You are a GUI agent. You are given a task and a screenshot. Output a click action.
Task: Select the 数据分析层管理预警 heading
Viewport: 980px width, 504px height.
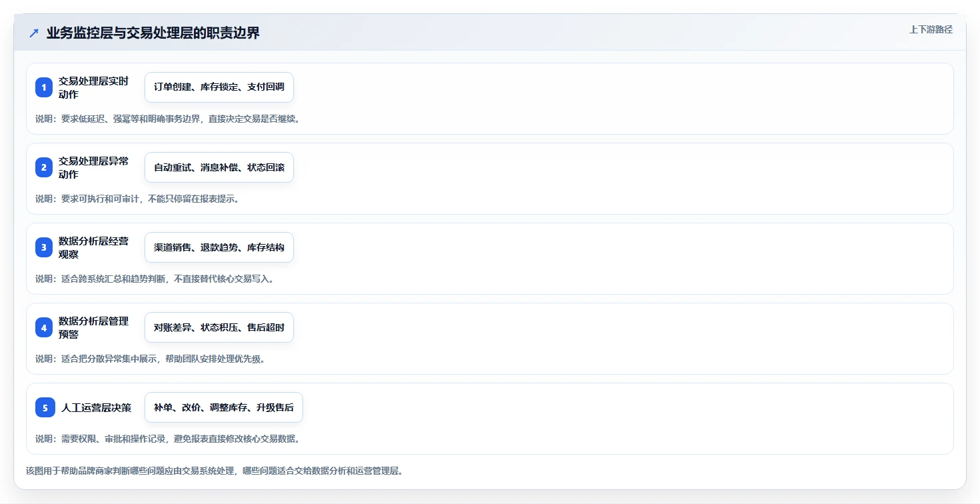[93, 327]
